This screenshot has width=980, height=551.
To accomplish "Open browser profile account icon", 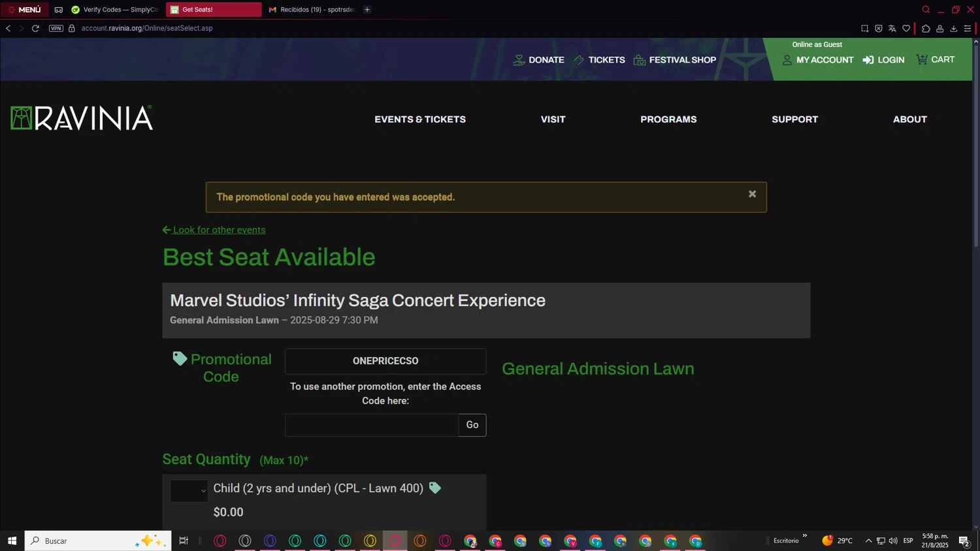I will pyautogui.click(x=939, y=28).
